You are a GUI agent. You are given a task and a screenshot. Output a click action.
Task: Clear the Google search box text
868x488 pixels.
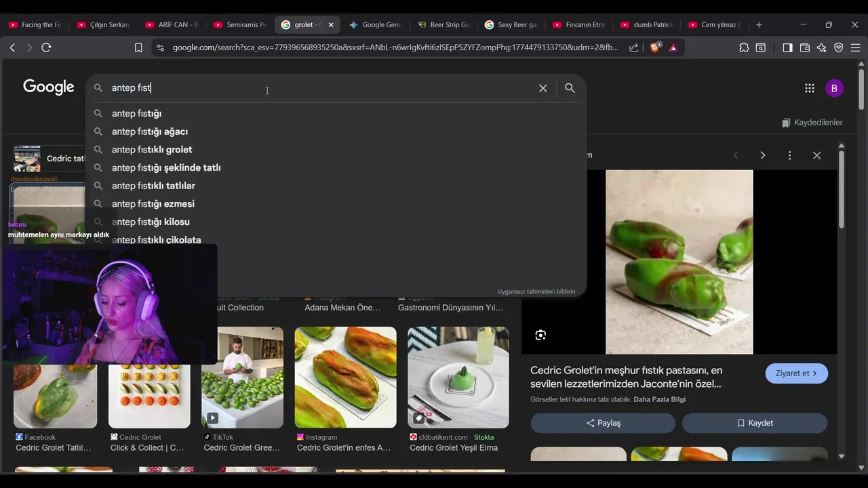[542, 88]
